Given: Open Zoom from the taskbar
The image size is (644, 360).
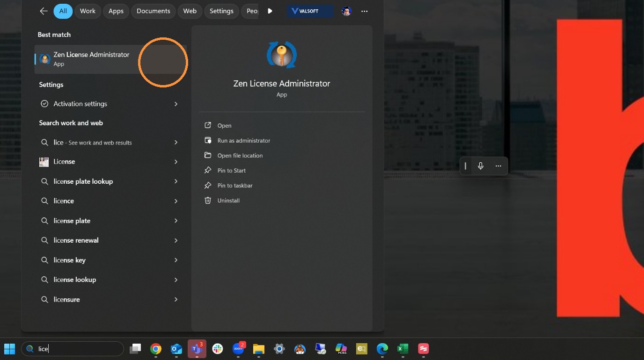Looking at the screenshot, I should pos(239,349).
